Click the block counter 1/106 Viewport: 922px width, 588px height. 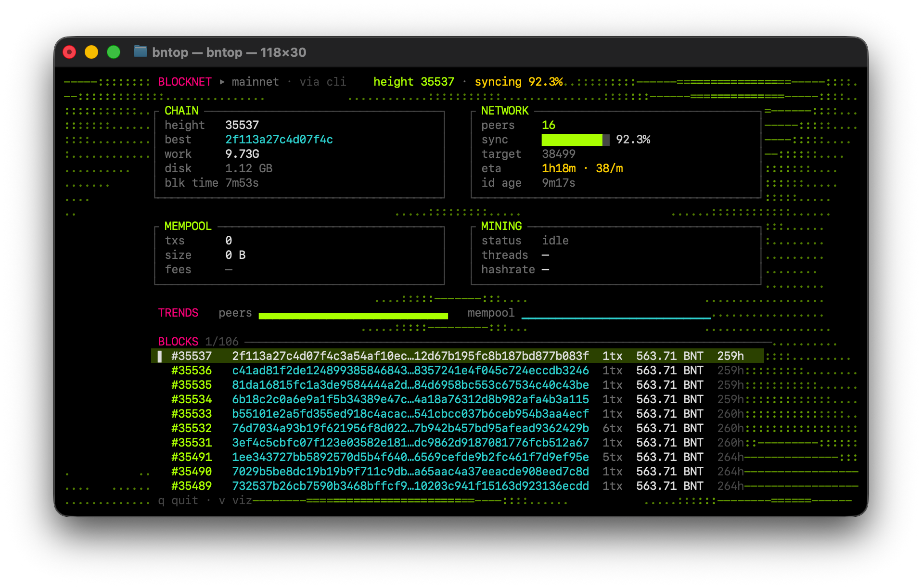tap(222, 342)
